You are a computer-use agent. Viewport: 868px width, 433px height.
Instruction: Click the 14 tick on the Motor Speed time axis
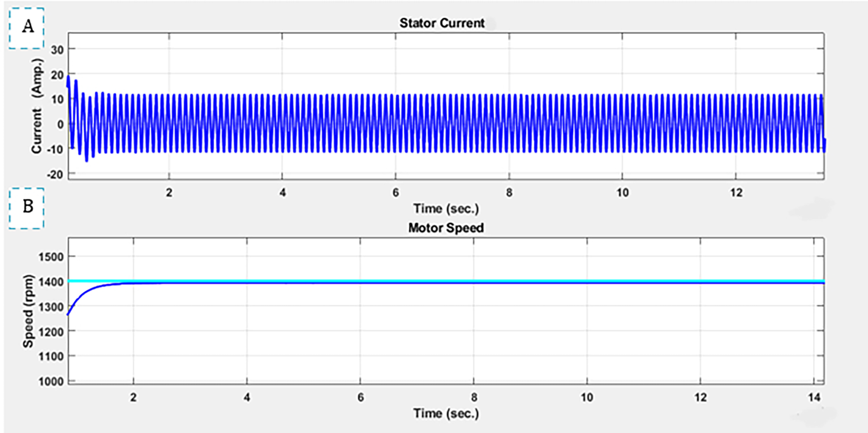814,397
